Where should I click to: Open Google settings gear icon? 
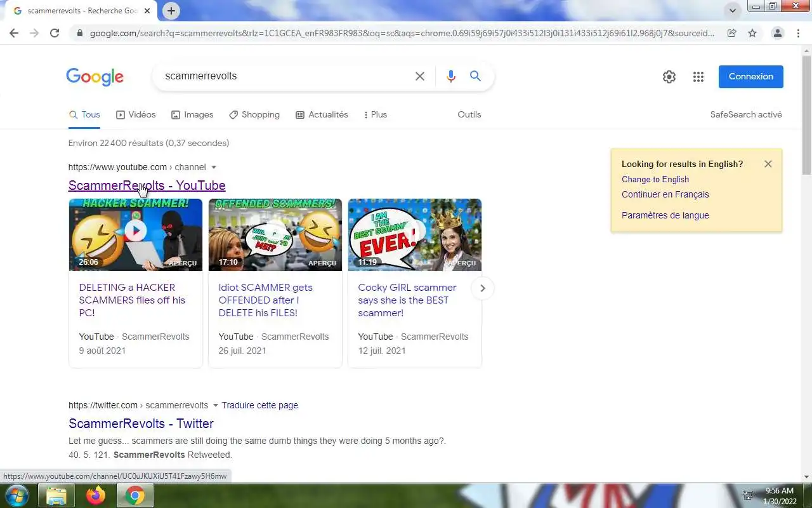669,77
